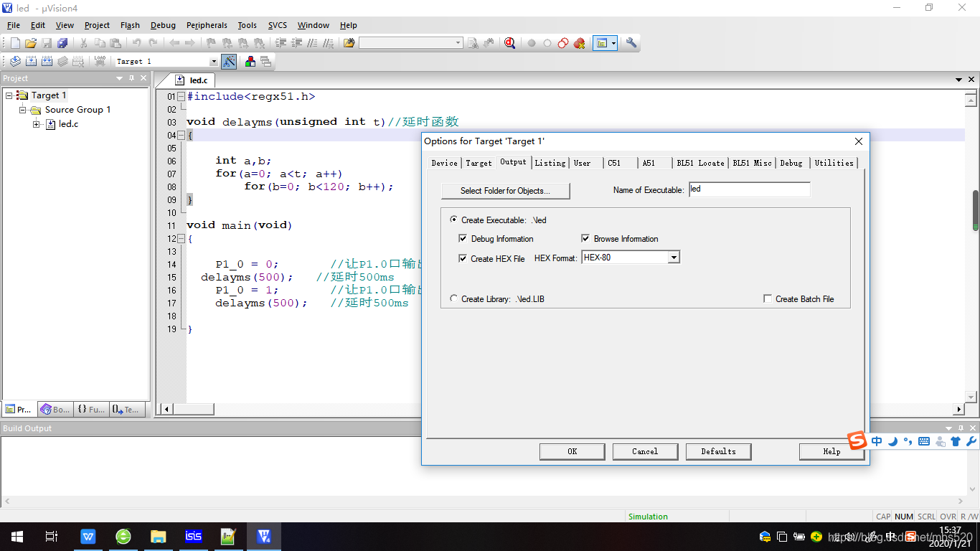Click the Undo arrow icon
The image size is (980, 551).
(x=136, y=43)
